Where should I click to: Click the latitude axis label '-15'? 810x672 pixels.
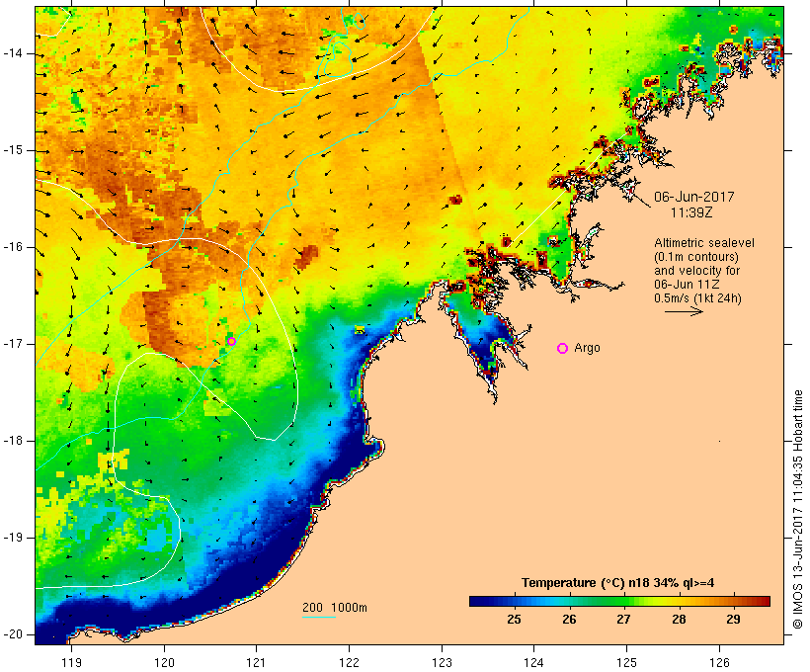tap(13, 150)
